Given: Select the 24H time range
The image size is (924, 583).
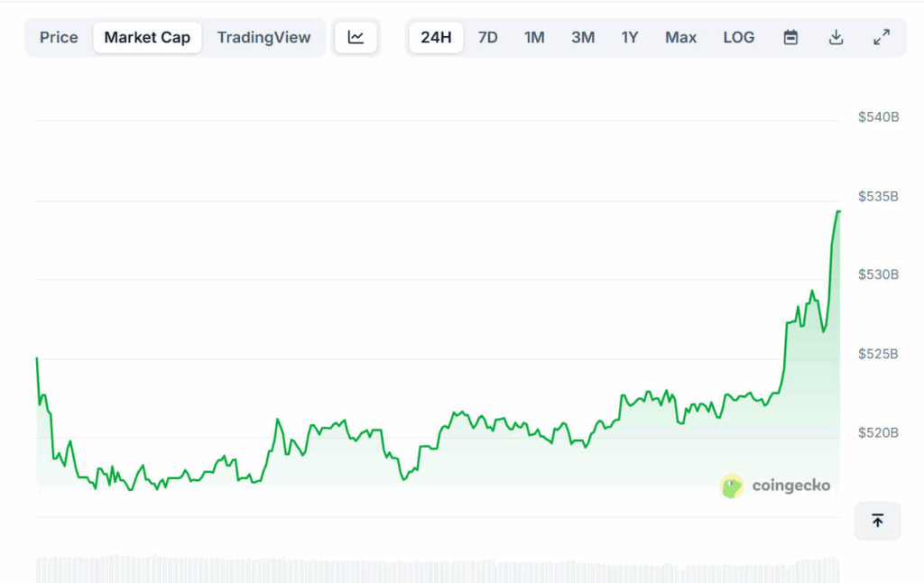Looking at the screenshot, I should (x=436, y=38).
